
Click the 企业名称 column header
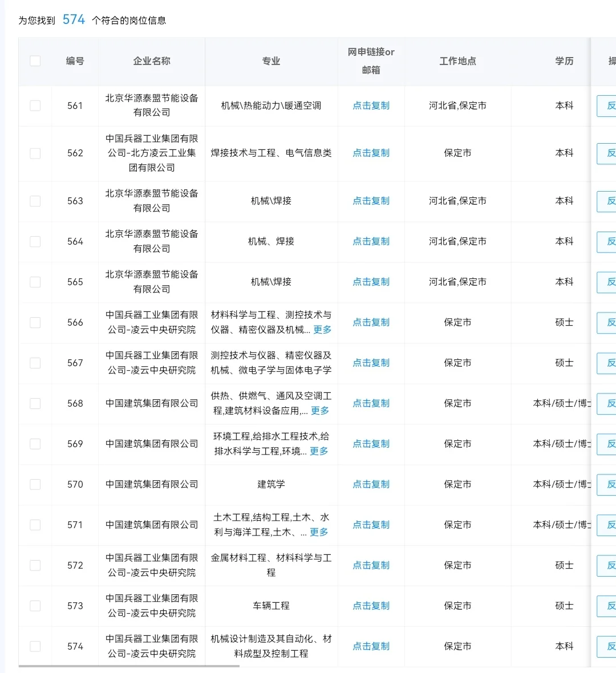tap(152, 61)
